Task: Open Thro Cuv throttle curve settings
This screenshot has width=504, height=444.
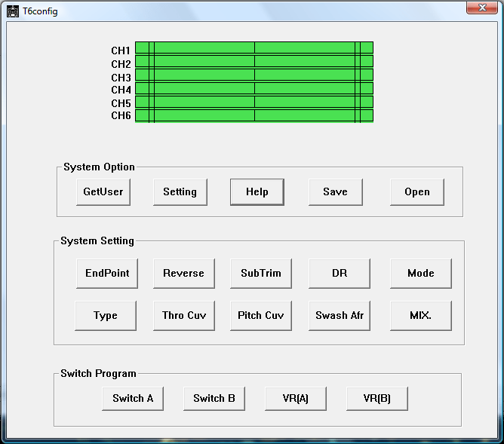Action: (x=184, y=316)
